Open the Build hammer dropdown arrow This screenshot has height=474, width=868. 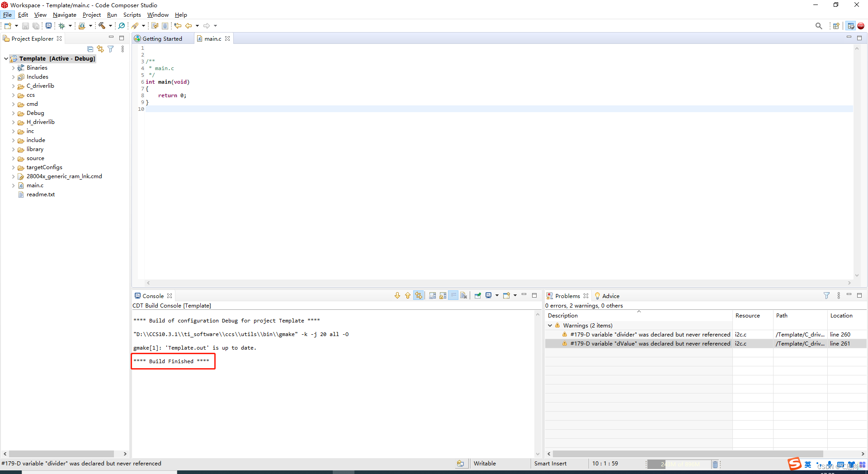(x=110, y=26)
